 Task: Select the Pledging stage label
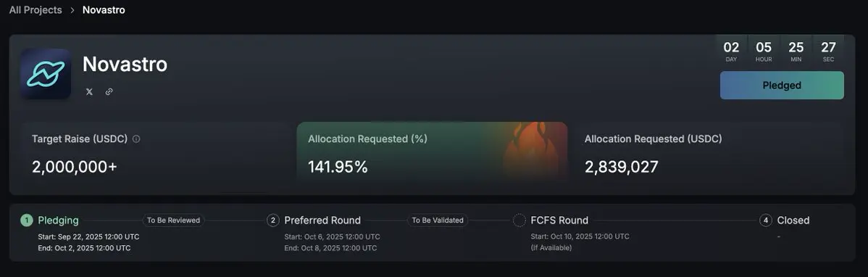pos(58,220)
